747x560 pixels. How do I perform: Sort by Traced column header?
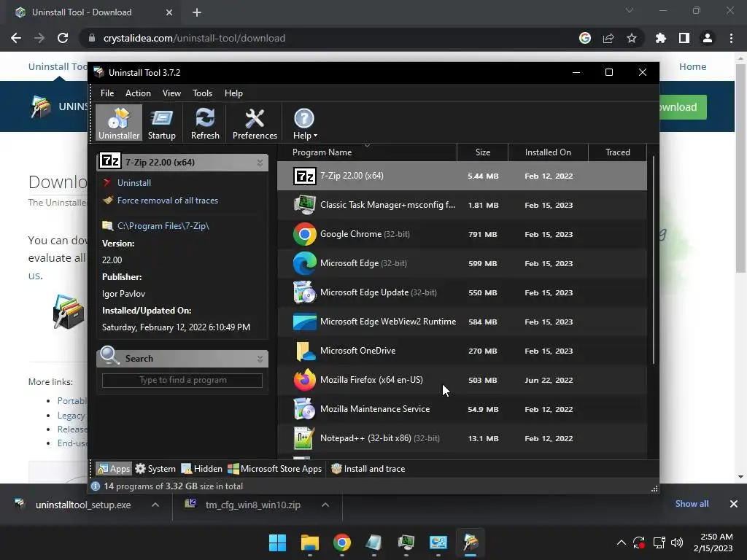[617, 152]
